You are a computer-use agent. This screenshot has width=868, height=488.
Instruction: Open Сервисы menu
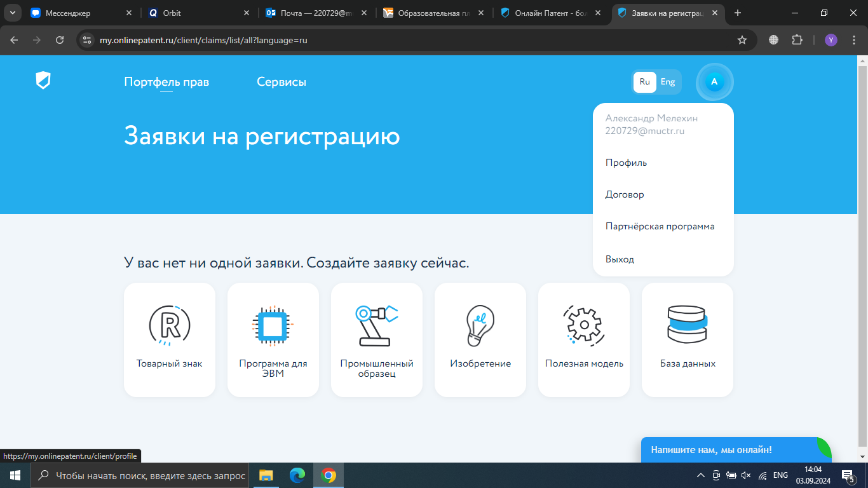point(281,82)
